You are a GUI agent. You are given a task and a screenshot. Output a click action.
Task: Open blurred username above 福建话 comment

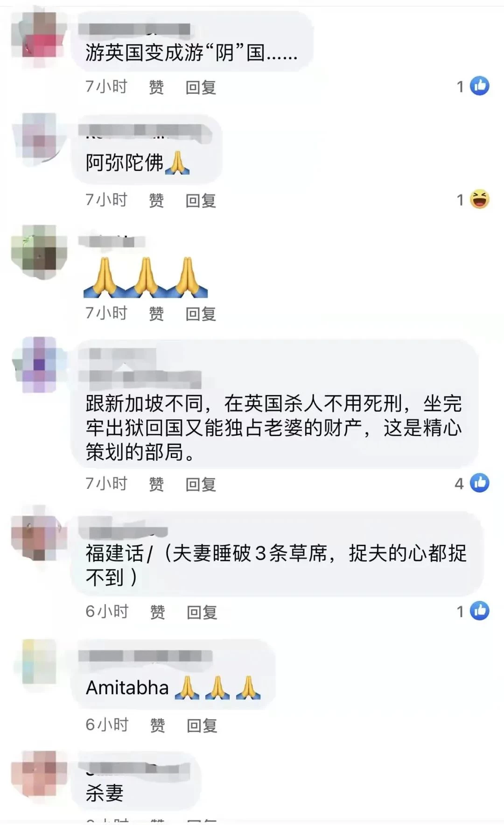pyautogui.click(x=123, y=531)
